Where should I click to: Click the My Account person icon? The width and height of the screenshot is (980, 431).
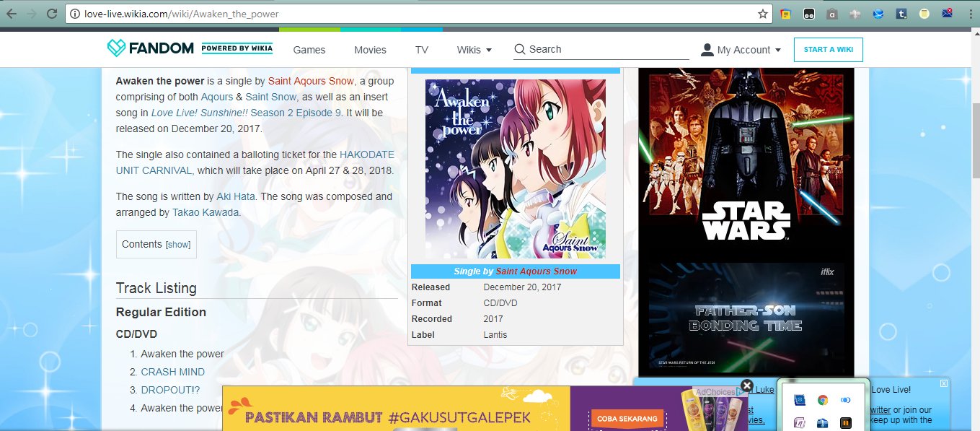coord(707,49)
